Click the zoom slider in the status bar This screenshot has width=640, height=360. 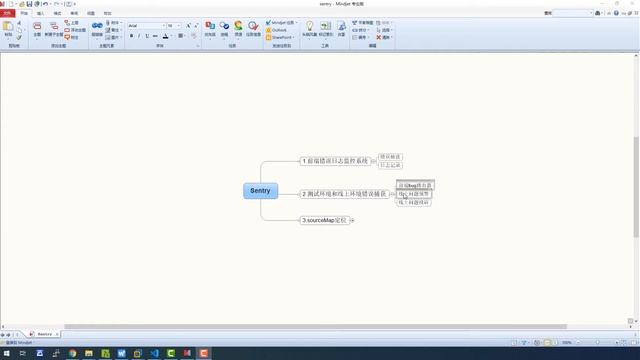pyautogui.click(x=597, y=342)
